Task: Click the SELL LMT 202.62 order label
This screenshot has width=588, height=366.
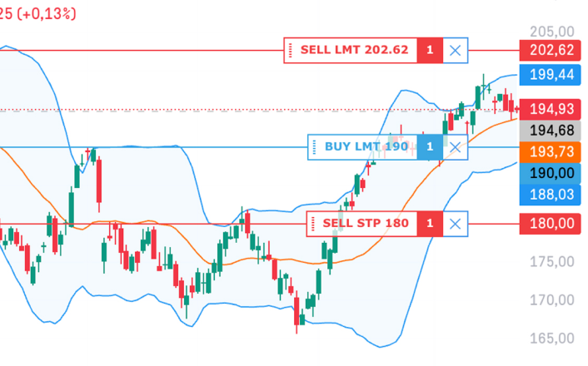Action: [x=354, y=50]
